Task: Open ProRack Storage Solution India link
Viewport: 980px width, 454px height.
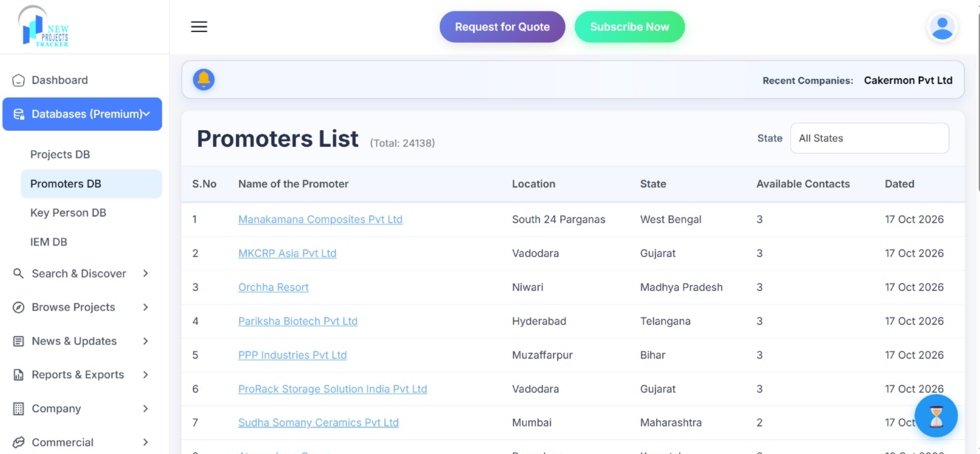Action: coord(332,389)
